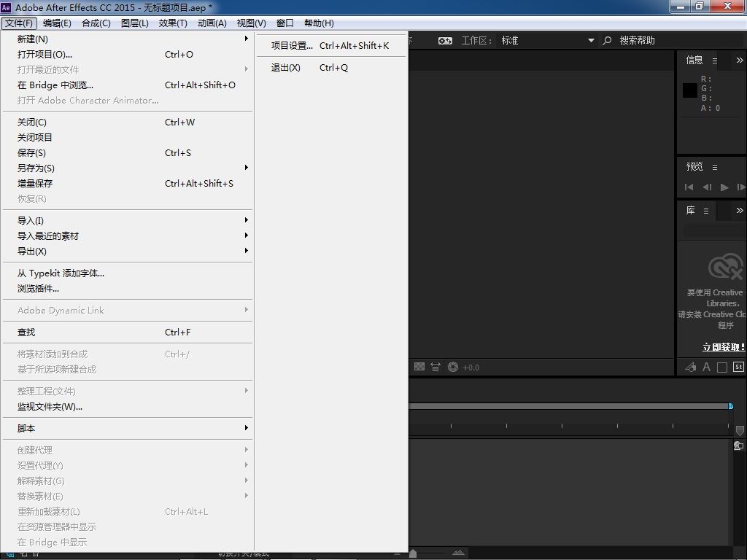Screen dimensions: 747x560
Task: Click the add graphic icon in 库 panel
Action: click(x=690, y=367)
